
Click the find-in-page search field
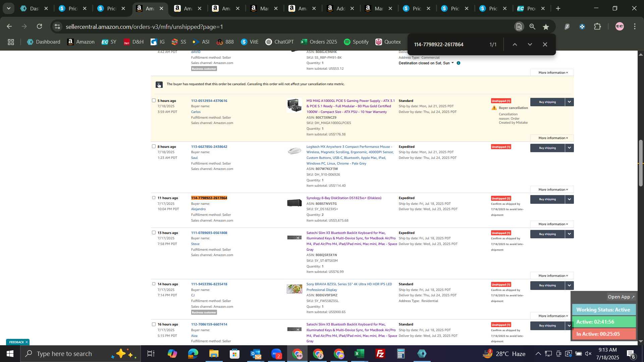[x=448, y=45]
